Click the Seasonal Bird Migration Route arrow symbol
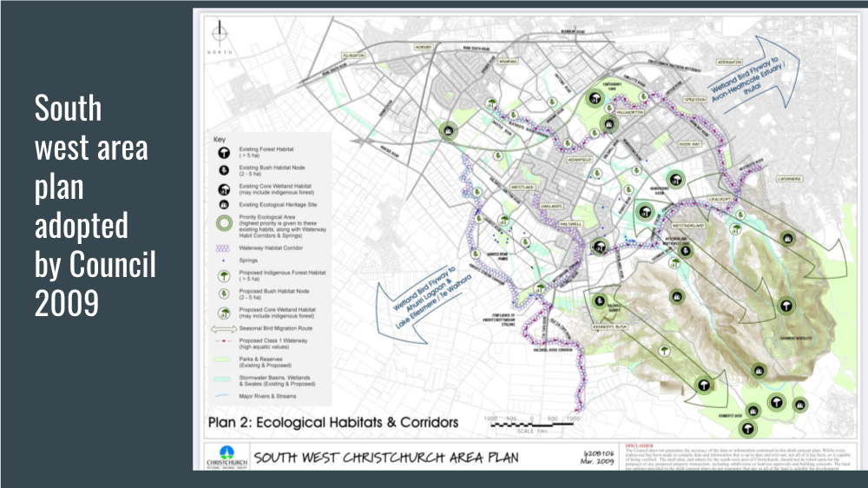Screen dimensions: 868x488 click(x=224, y=329)
